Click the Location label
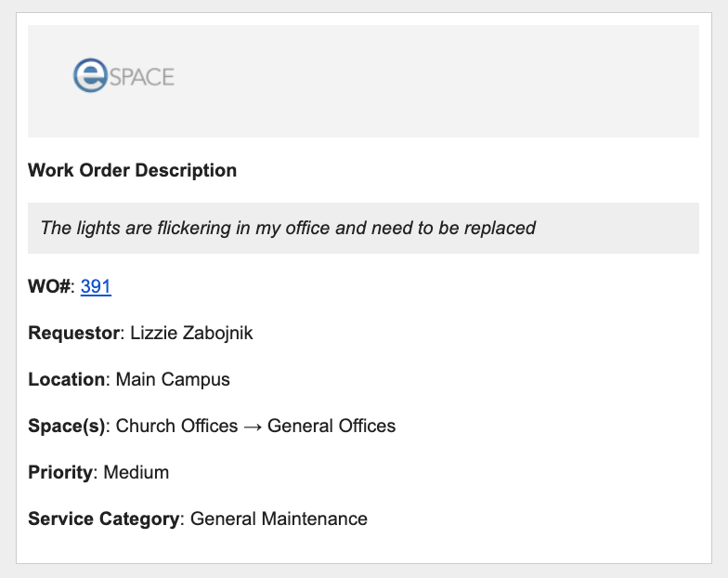The height and width of the screenshot is (578, 728). point(66,379)
